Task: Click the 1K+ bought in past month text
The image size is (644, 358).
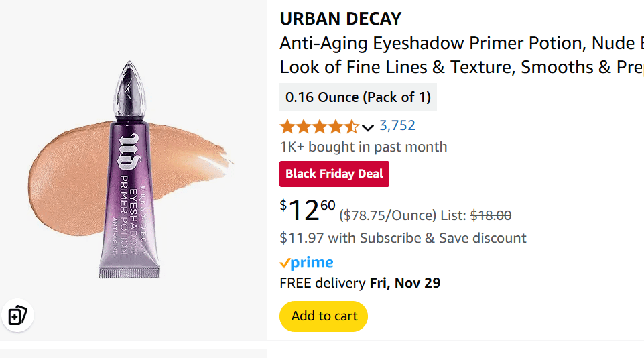Action: click(363, 147)
